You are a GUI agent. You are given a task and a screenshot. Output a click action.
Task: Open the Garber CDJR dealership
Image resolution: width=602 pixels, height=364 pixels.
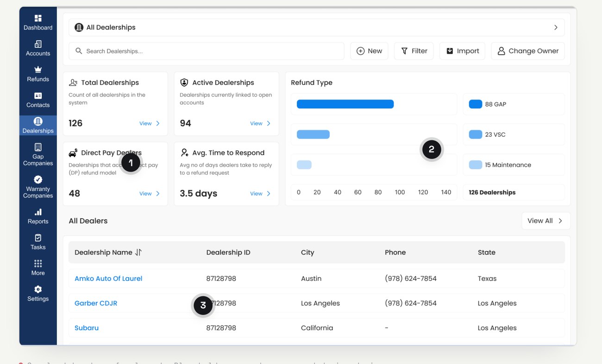[96, 303]
